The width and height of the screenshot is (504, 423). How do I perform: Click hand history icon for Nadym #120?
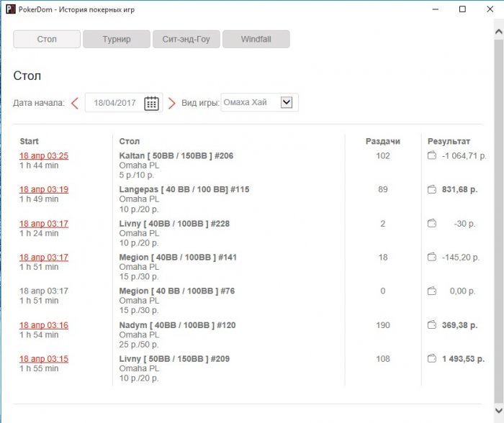click(x=432, y=325)
